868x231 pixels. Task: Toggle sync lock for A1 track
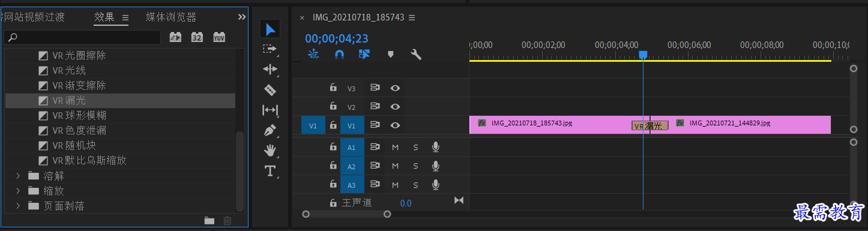(x=375, y=147)
